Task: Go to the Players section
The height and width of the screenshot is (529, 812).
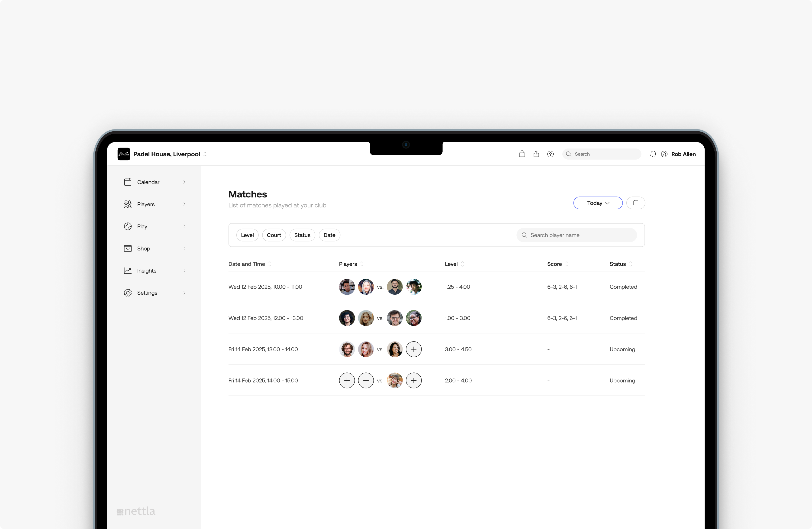Action: (146, 204)
